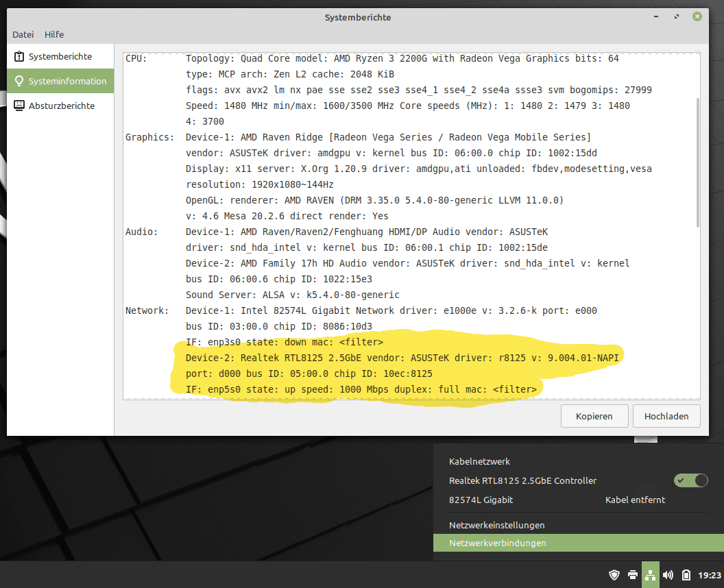
Task: Click the Absturzberichte monitor icon
Action: [19, 106]
